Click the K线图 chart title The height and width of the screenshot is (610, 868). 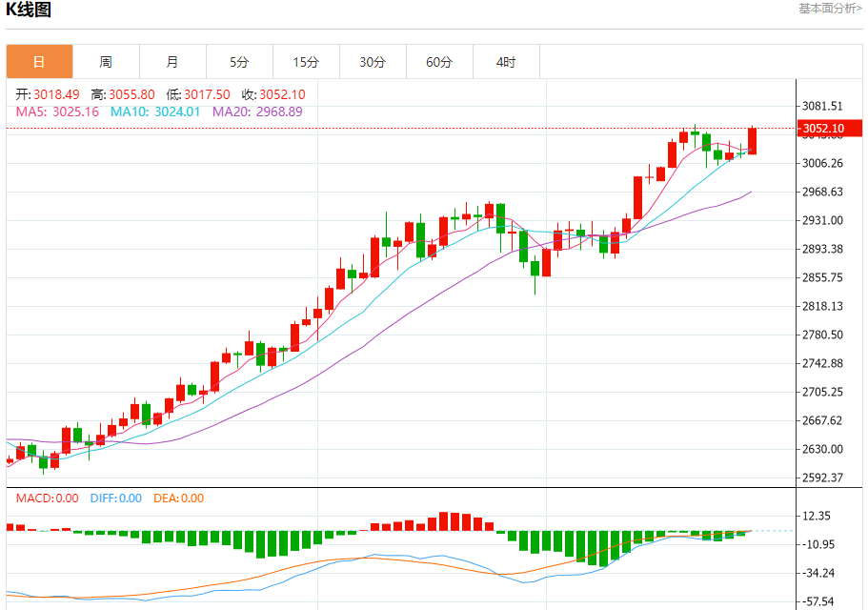[x=29, y=10]
